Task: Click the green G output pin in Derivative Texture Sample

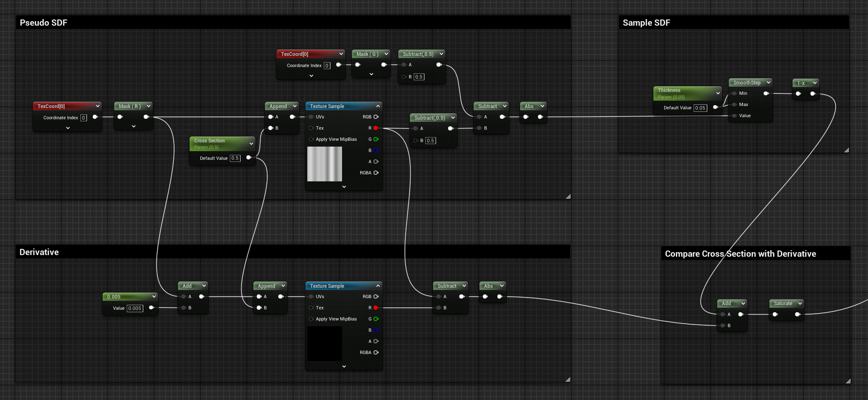Action: 376,319
